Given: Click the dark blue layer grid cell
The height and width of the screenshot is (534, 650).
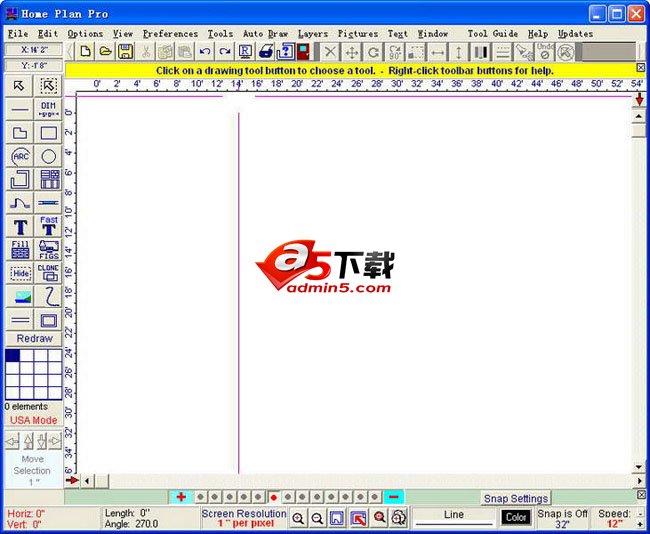Looking at the screenshot, I should tap(12, 355).
